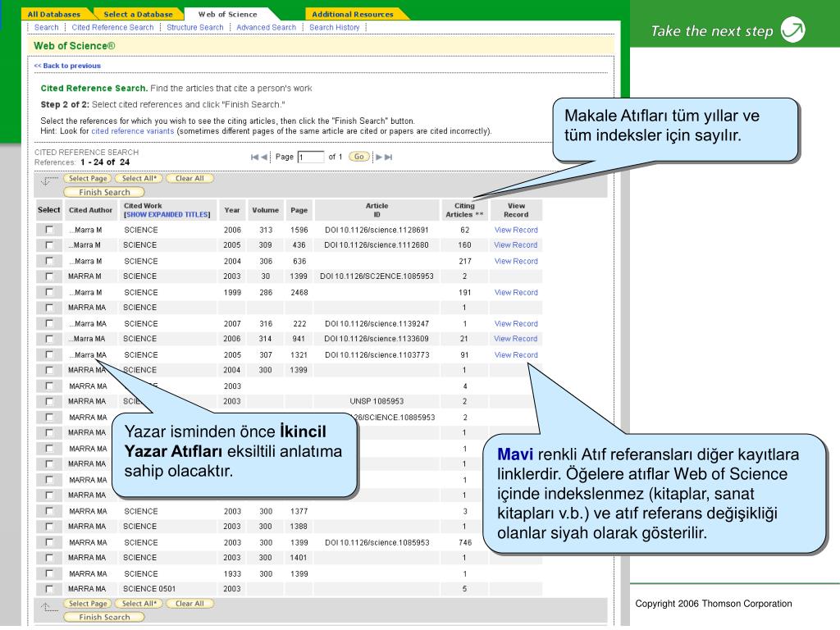The width and height of the screenshot is (840, 630).
Task: Tick checkbox for row with 746 citing articles
Action: pyautogui.click(x=49, y=542)
